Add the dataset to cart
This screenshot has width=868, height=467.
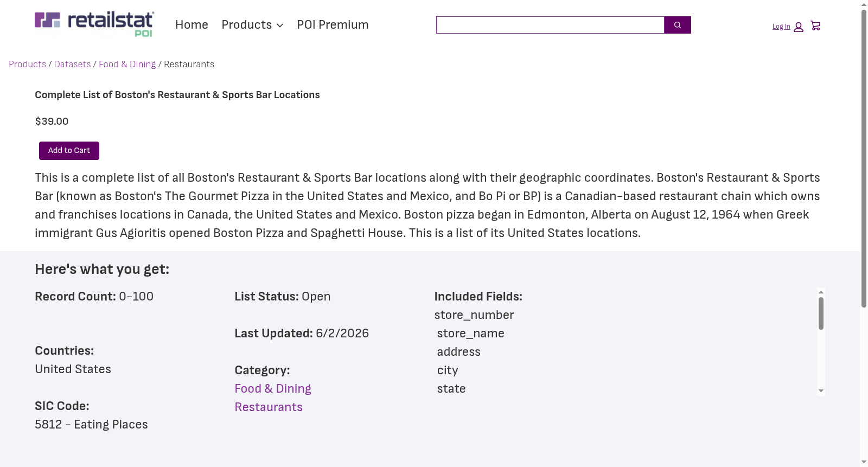click(x=69, y=151)
